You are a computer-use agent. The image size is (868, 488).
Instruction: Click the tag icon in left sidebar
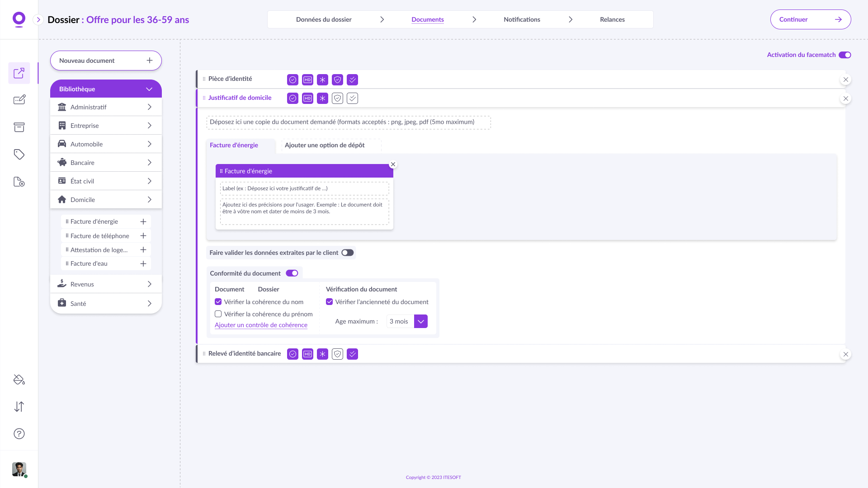(19, 155)
